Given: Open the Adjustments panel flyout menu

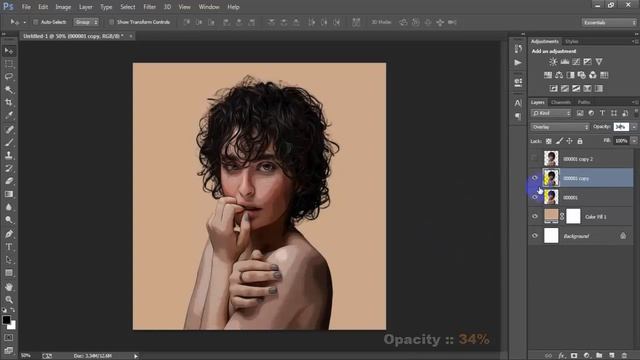Looking at the screenshot, I should point(635,41).
